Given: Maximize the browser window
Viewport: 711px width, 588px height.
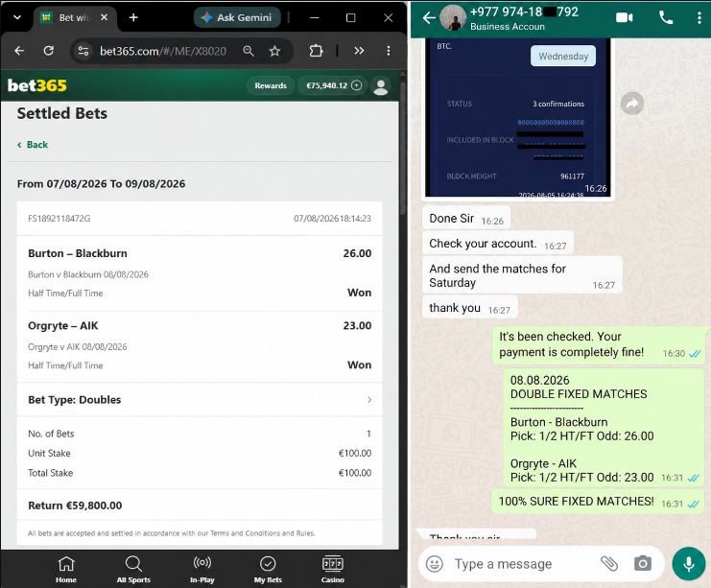Looking at the screenshot, I should click(x=350, y=17).
